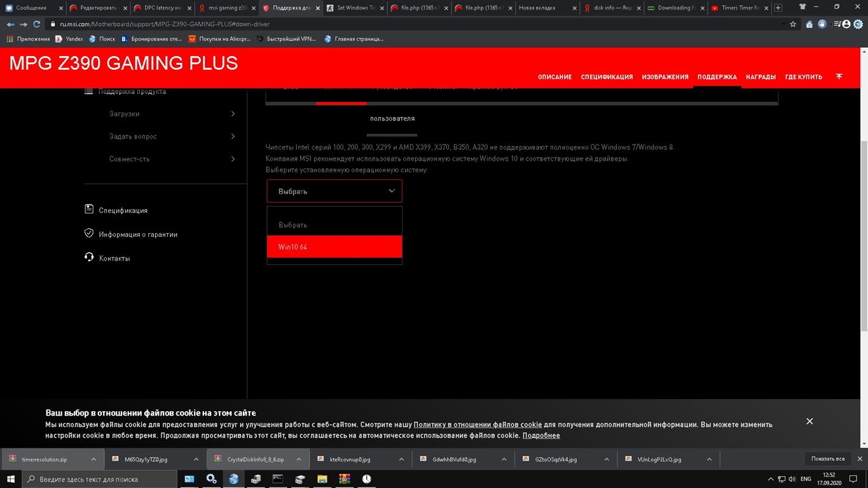Click the ENG language indicator in taskbar
Viewport: 868px width, 488px height.
coord(806,479)
